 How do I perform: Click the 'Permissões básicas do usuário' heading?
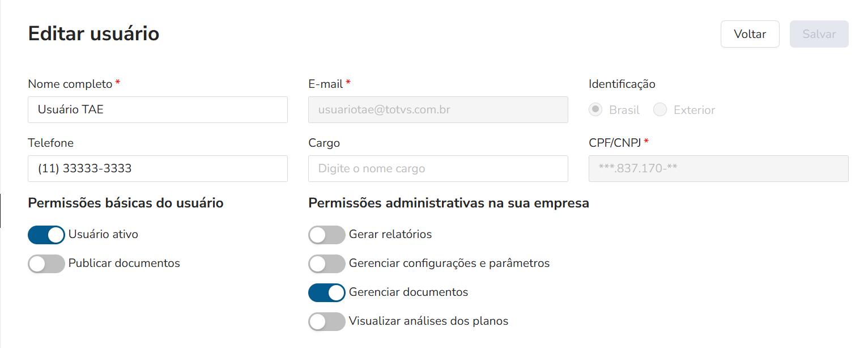click(x=125, y=203)
